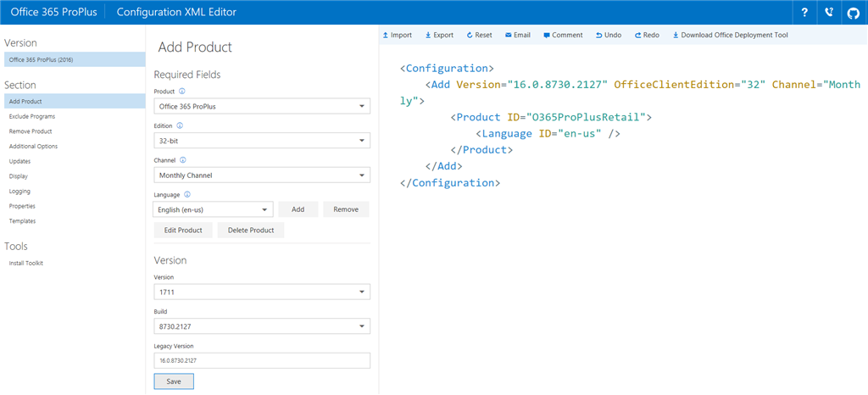Click the info icon beside Channel label
The height and width of the screenshot is (395, 868).
(x=183, y=160)
